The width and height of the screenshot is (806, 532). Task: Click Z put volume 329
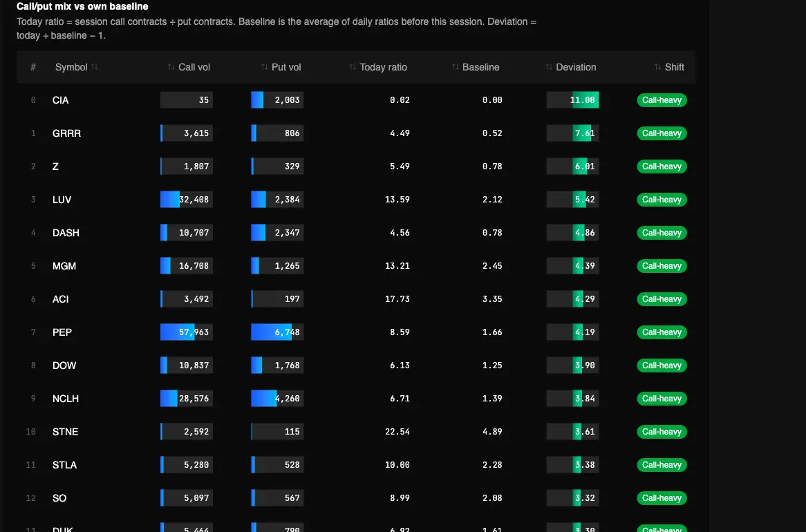278,167
